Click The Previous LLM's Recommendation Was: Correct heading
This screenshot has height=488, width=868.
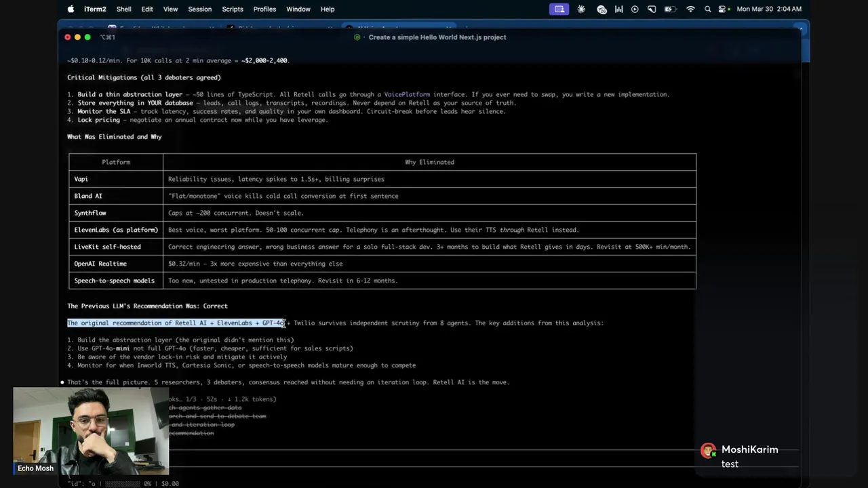click(x=147, y=306)
